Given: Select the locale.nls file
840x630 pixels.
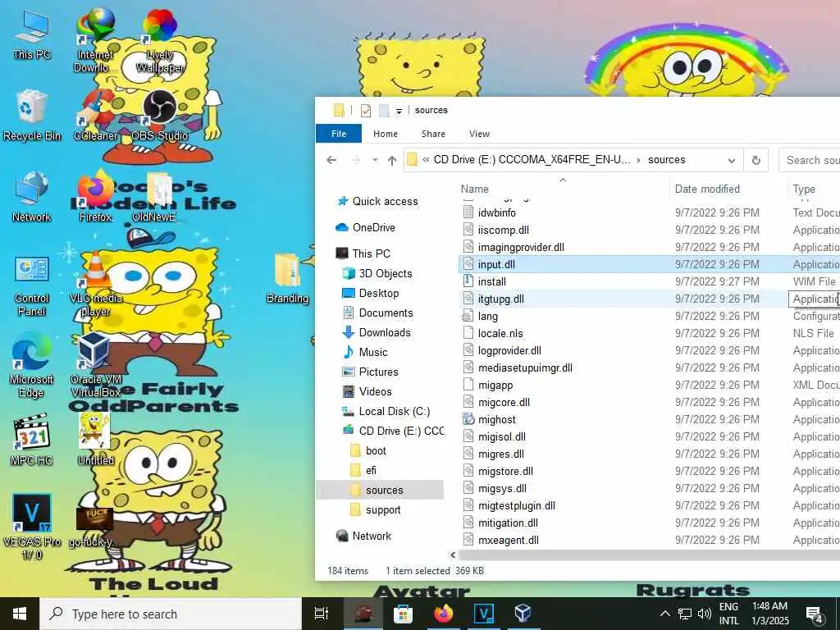Looking at the screenshot, I should click(x=650, y=333).
